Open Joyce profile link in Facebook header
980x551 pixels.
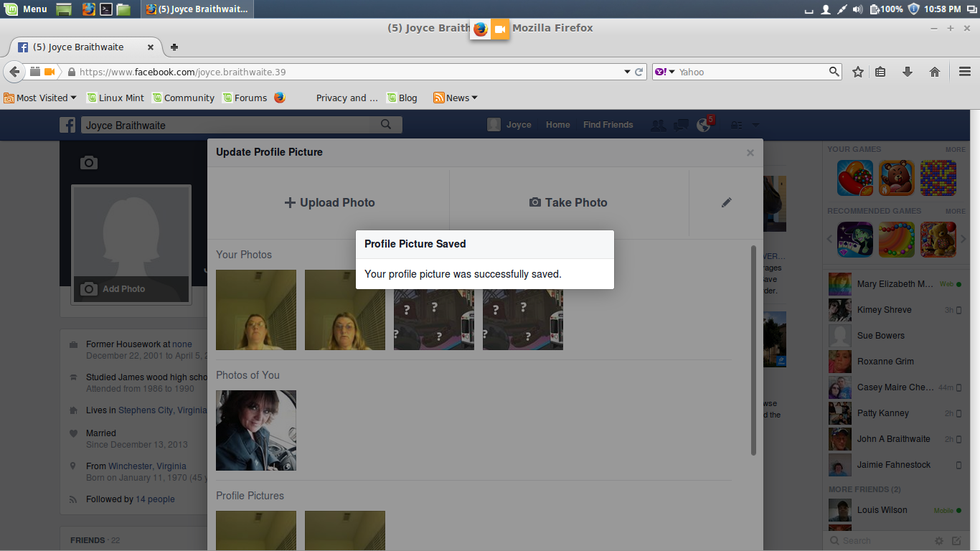pyautogui.click(x=509, y=125)
